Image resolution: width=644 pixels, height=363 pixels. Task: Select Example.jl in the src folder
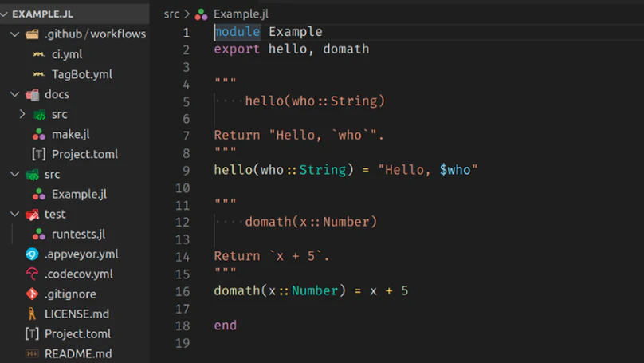(x=79, y=194)
